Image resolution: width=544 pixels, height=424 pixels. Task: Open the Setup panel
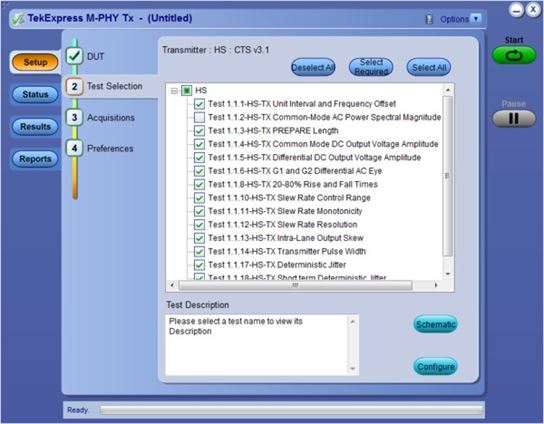[x=35, y=62]
